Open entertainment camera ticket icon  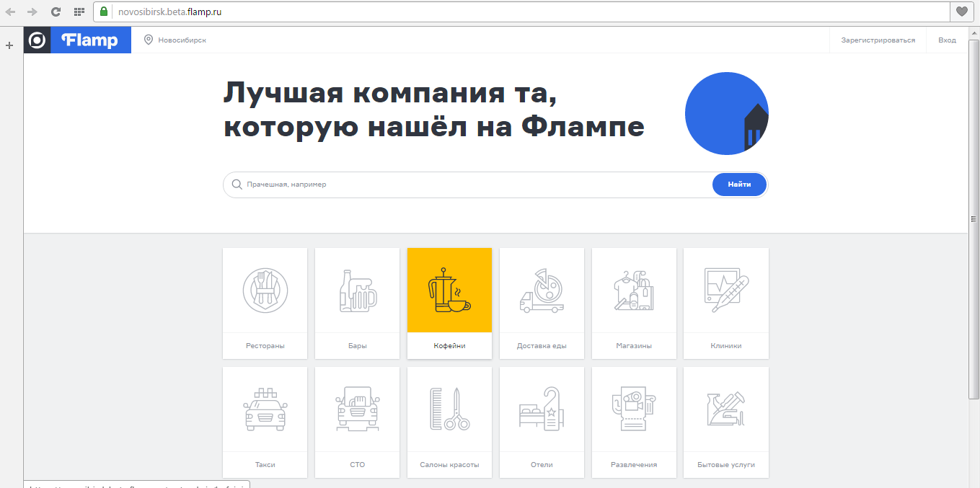click(x=634, y=409)
